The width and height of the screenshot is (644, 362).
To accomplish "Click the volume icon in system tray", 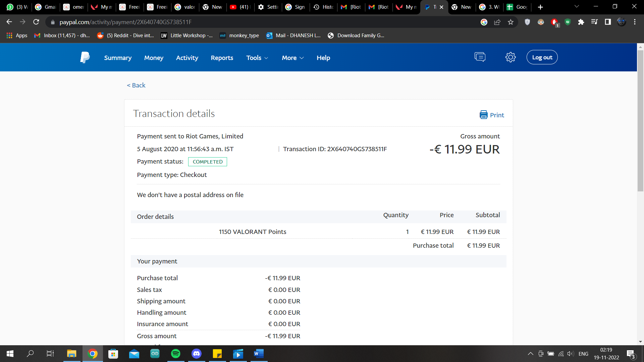I will pyautogui.click(x=570, y=354).
